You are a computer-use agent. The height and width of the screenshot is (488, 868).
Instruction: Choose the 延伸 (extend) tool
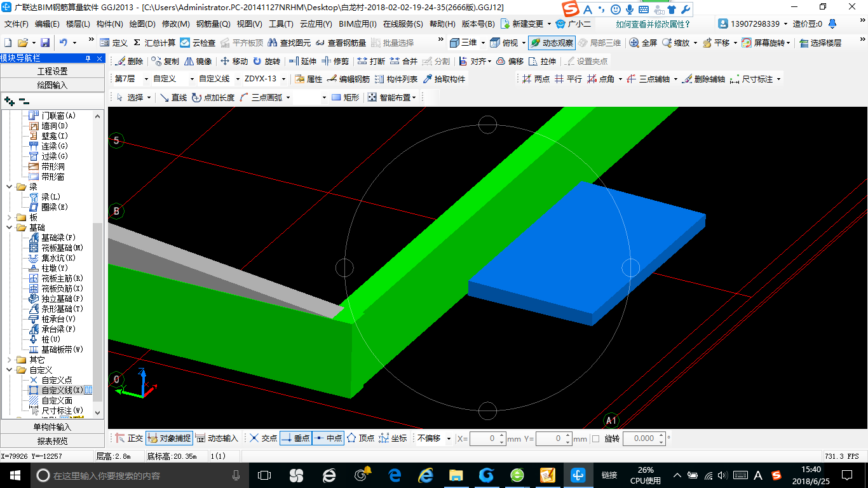(x=302, y=62)
